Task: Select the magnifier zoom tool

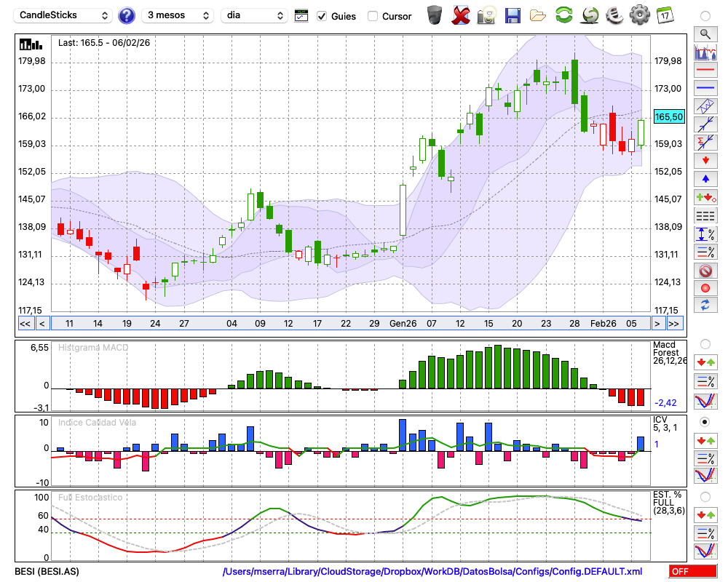Action: (705, 33)
